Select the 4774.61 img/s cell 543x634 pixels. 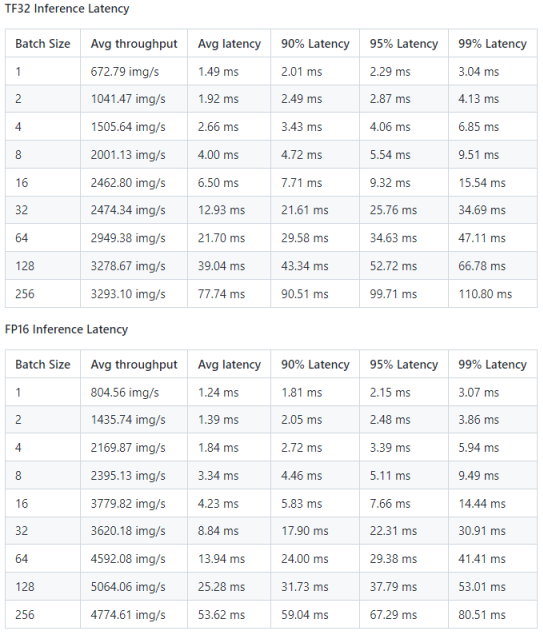click(134, 614)
